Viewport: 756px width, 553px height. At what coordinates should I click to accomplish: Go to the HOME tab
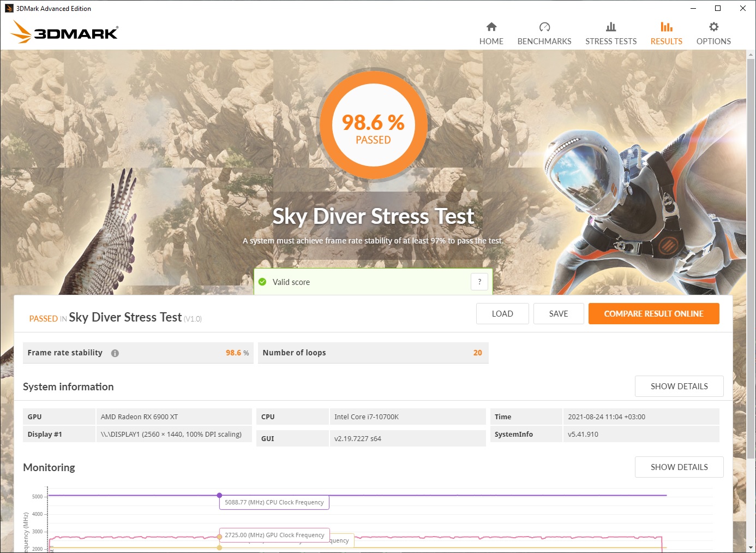coord(491,41)
